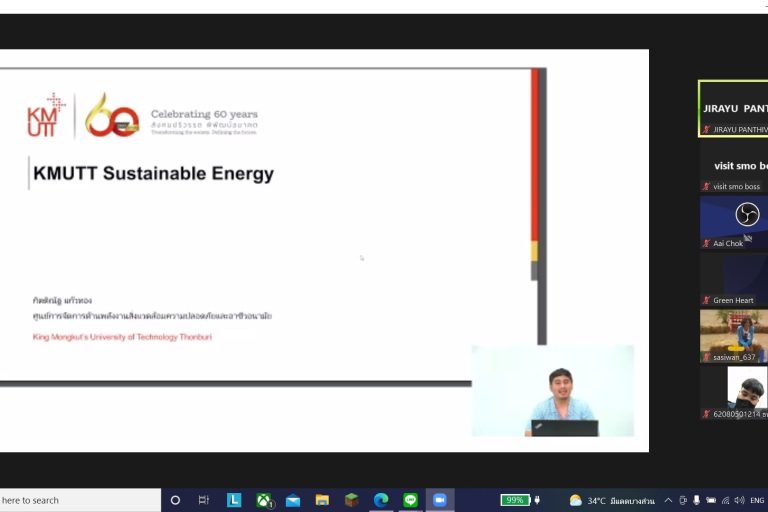Open Zoom app in the taskbar

click(x=439, y=500)
